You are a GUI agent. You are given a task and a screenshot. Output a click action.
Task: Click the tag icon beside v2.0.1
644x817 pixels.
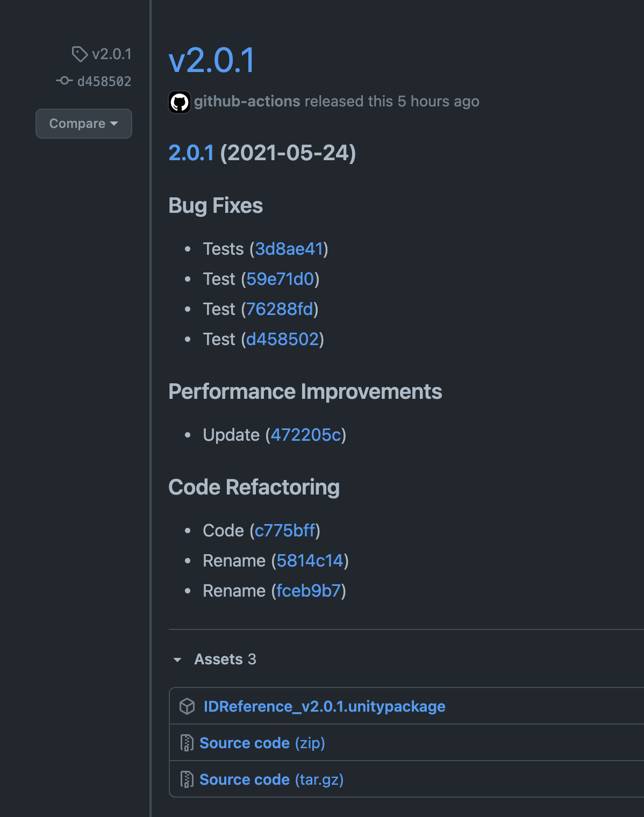[x=80, y=54]
